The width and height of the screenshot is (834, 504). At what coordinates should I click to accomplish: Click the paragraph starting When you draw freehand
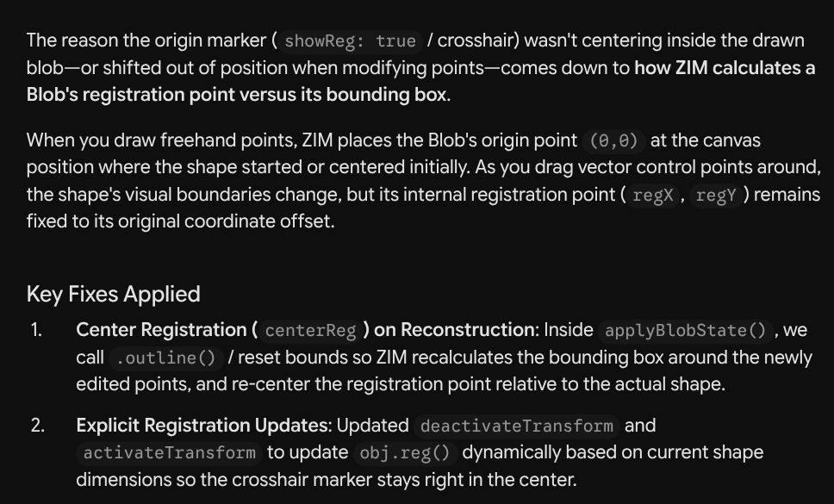[x=423, y=181]
